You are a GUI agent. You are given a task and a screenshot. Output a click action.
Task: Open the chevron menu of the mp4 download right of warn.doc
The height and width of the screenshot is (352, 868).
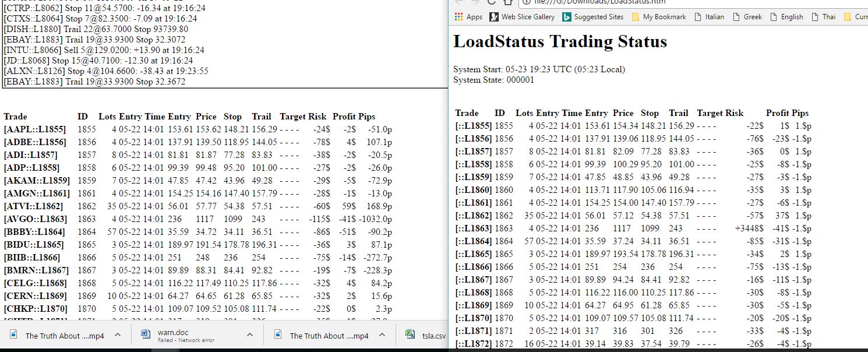pos(382,335)
